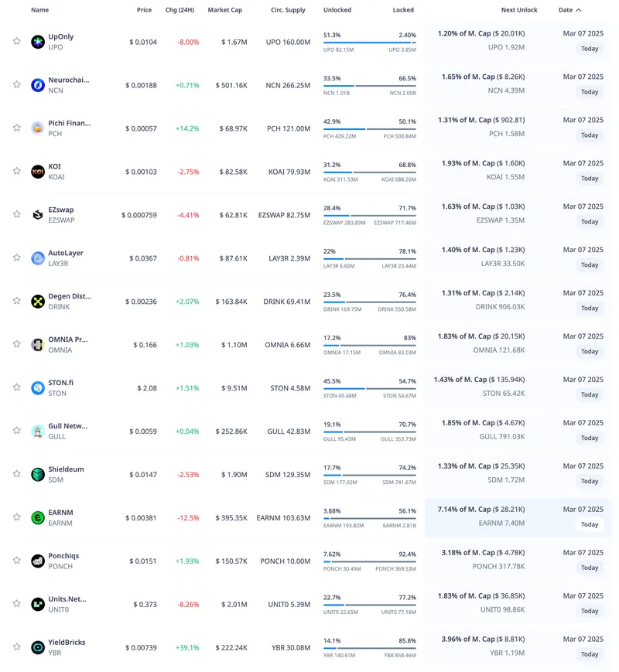The height and width of the screenshot is (672, 619).
Task: Click the EZswap token logo icon
Action: point(37,215)
